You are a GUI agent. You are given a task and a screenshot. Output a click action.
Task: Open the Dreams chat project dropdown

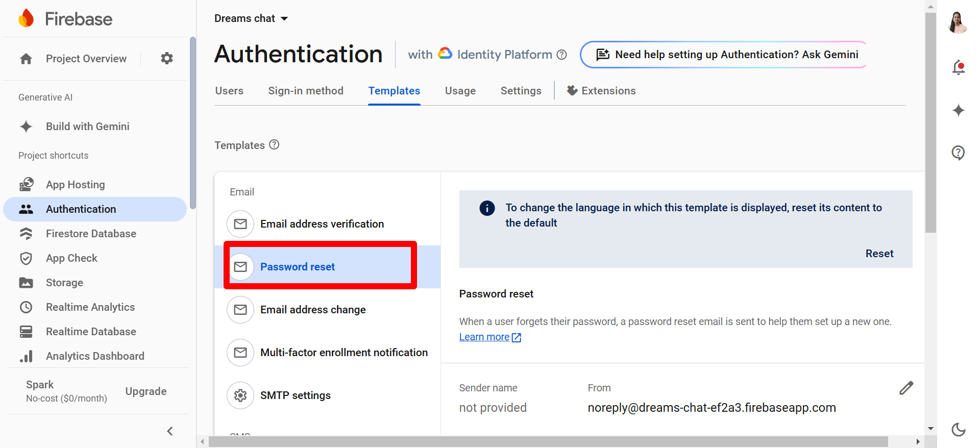click(x=251, y=18)
